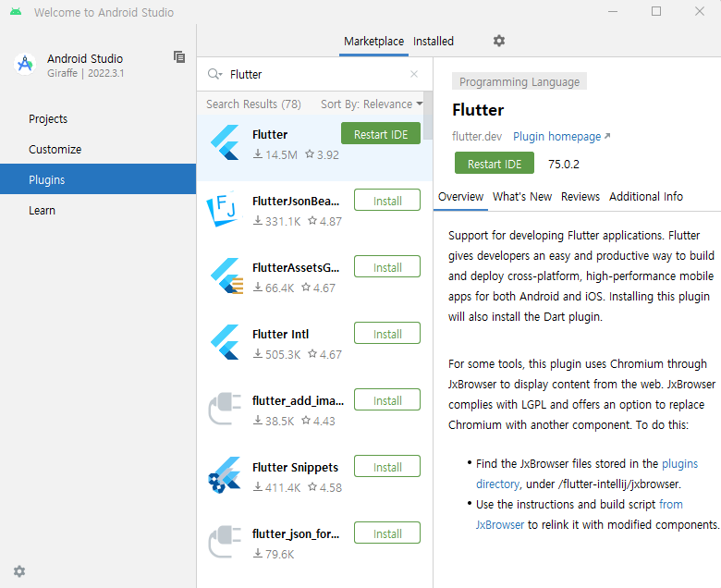The image size is (721, 588).
Task: Select Plugins in the sidebar
Action: [98, 179]
